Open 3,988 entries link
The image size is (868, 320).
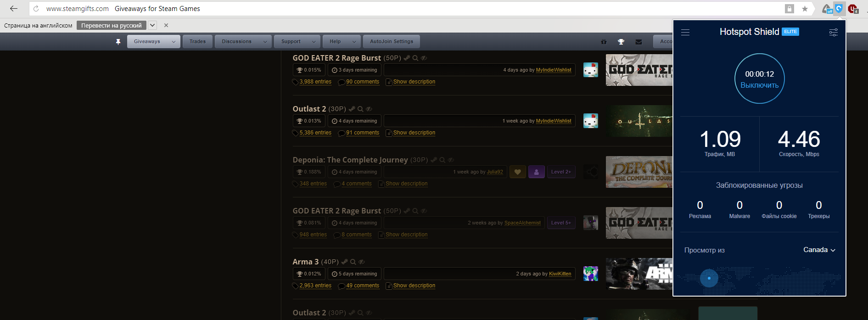315,82
